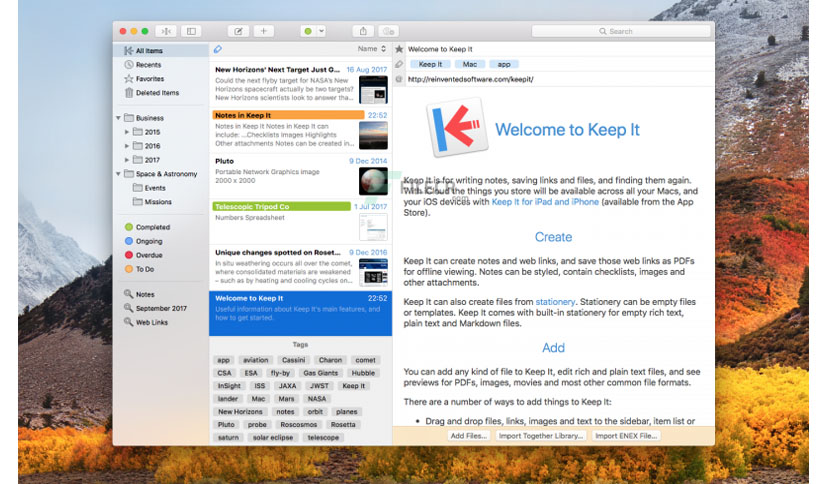Open the stationery link
Screen dimensions: 836x484
point(555,302)
